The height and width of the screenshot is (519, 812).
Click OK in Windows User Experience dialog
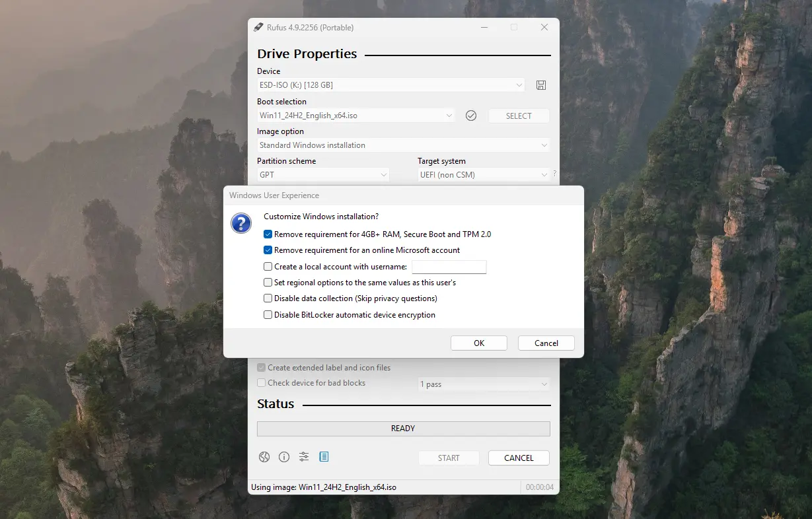click(479, 343)
